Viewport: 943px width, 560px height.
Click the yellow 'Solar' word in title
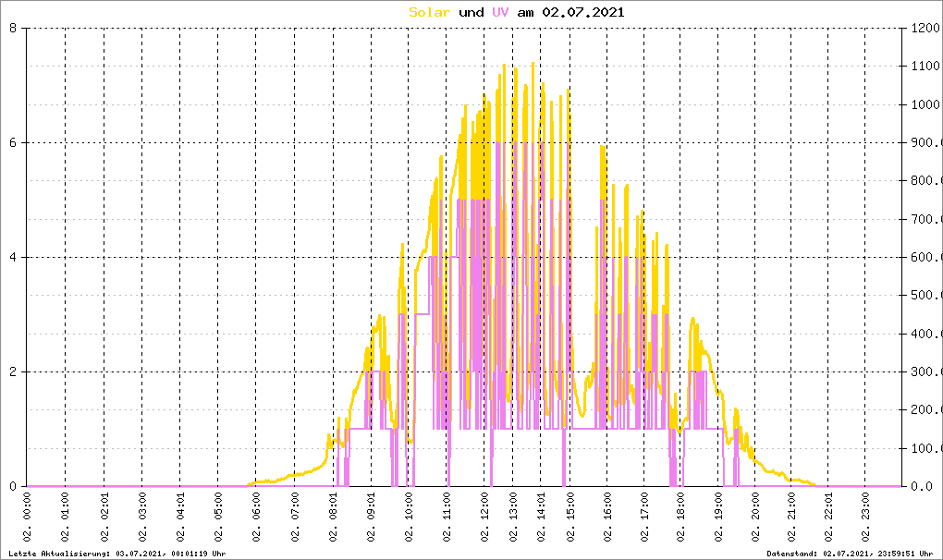(429, 12)
